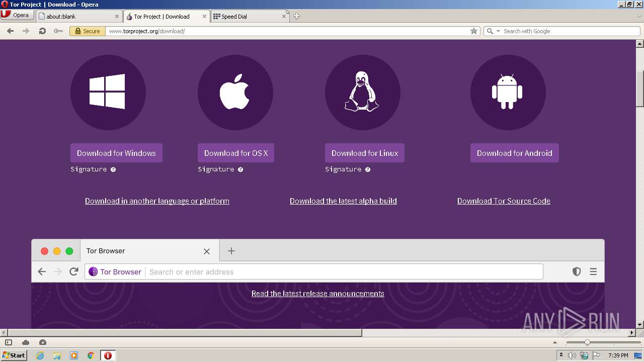This screenshot has height=362, width=644.
Task: Click the mock Tor Browser new tab plus
Action: (231, 251)
